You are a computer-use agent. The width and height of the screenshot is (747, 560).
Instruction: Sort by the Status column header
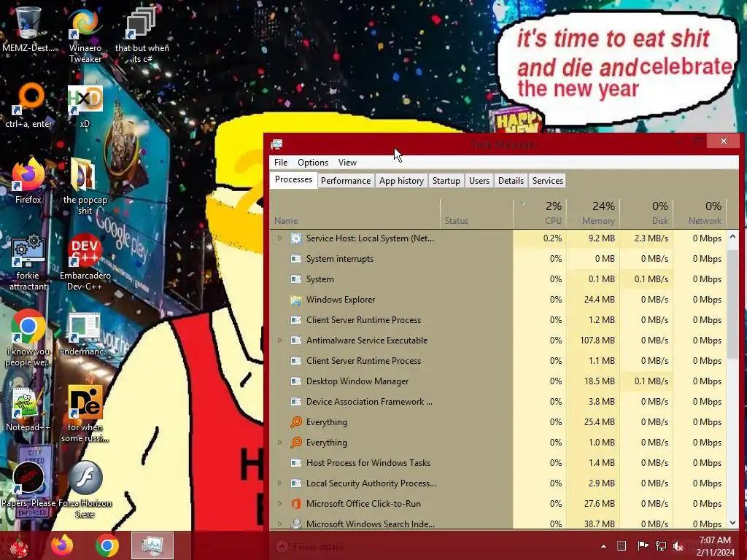click(476, 214)
